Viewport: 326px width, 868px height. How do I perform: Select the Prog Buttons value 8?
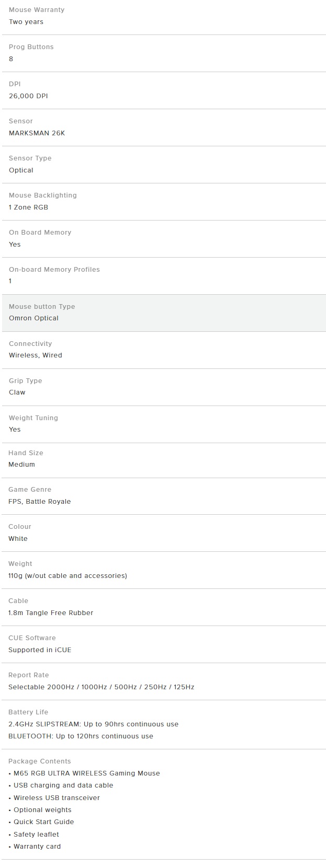pos(11,59)
